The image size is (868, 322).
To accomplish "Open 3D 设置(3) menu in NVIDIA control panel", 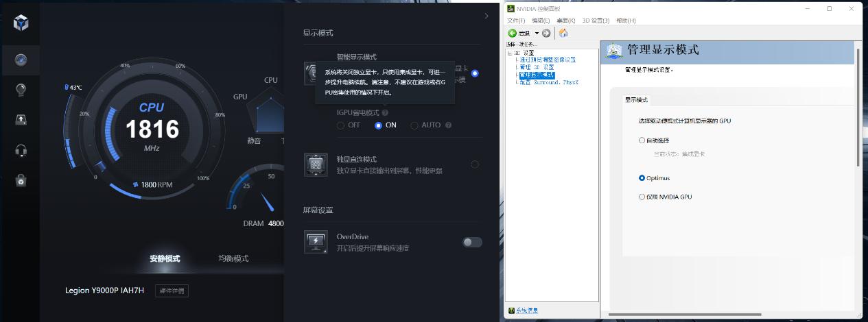I will pos(596,21).
